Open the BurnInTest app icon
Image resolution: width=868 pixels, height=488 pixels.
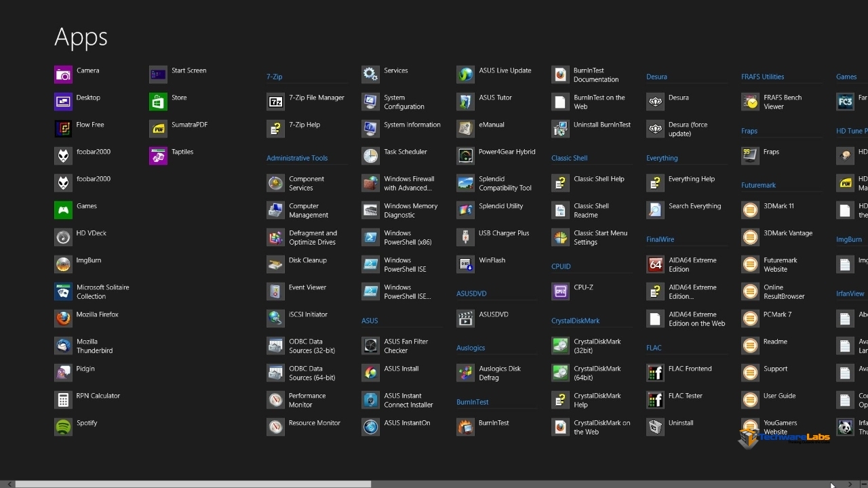point(465,427)
